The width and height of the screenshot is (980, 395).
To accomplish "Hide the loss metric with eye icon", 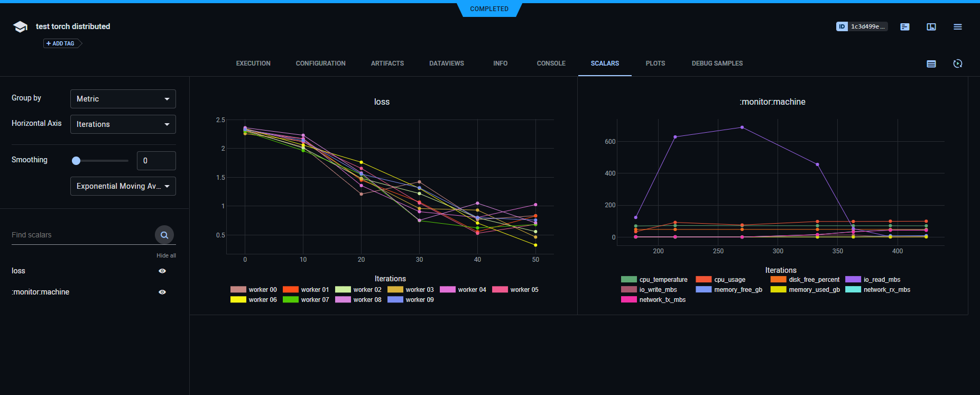I will [162, 271].
